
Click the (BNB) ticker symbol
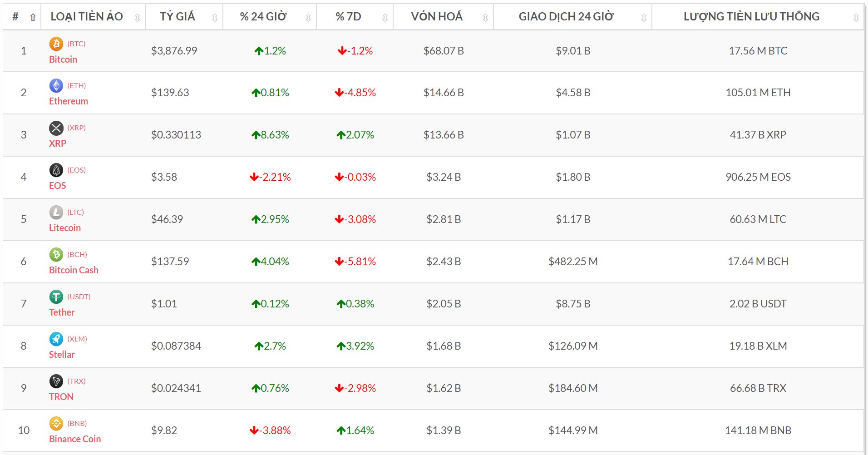(x=77, y=424)
